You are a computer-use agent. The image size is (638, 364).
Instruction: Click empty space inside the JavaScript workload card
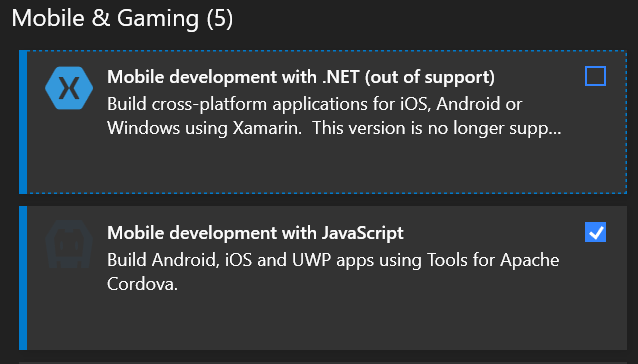(x=326, y=323)
